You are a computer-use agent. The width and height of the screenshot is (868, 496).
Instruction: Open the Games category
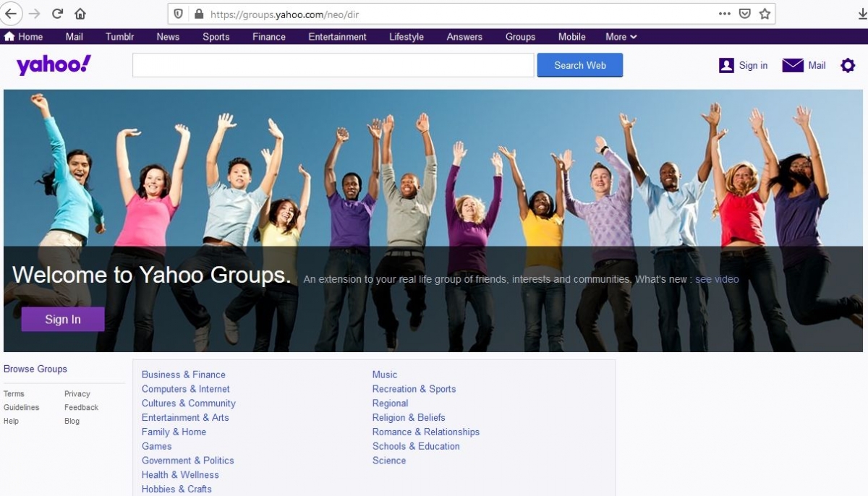(x=157, y=446)
